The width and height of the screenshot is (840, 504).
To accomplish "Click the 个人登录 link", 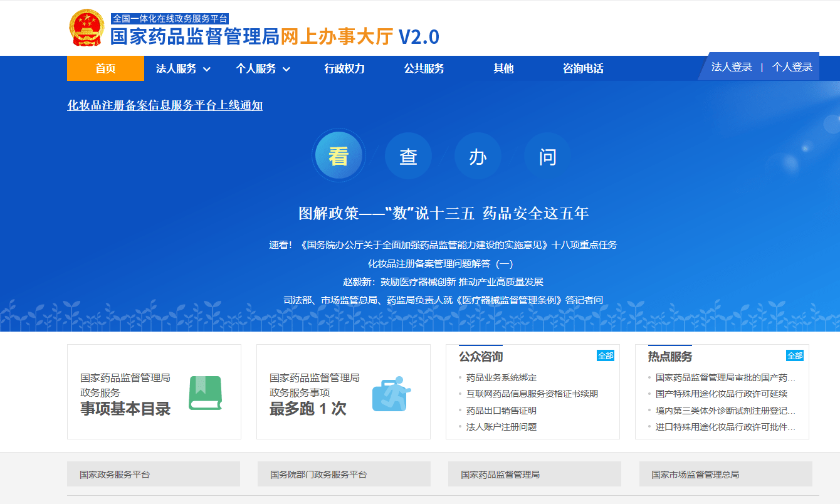I will point(792,67).
